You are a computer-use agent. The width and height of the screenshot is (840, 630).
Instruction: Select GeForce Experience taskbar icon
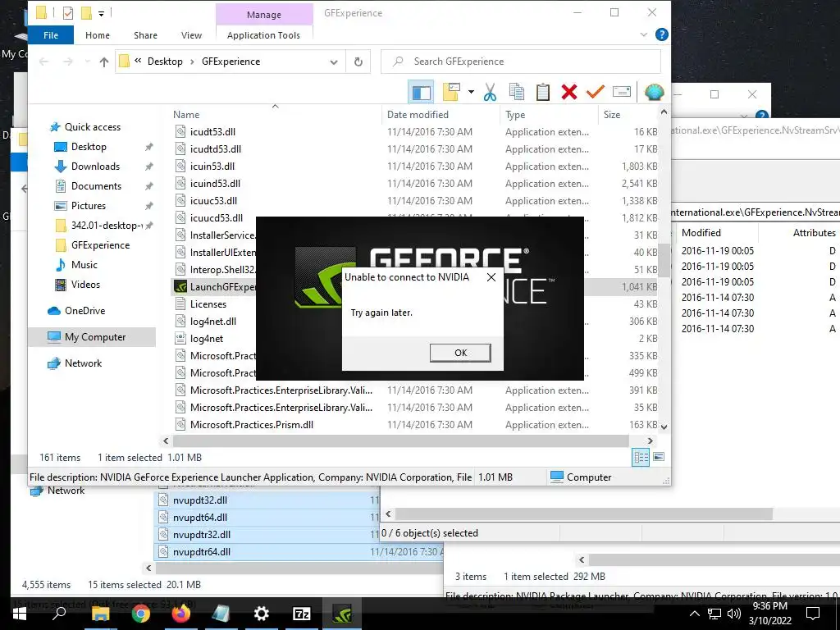pyautogui.click(x=342, y=614)
